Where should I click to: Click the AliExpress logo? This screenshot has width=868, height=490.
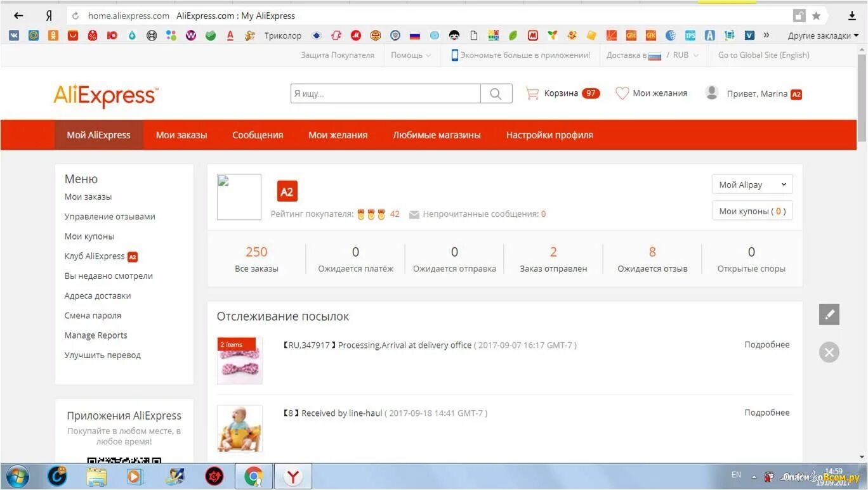106,96
